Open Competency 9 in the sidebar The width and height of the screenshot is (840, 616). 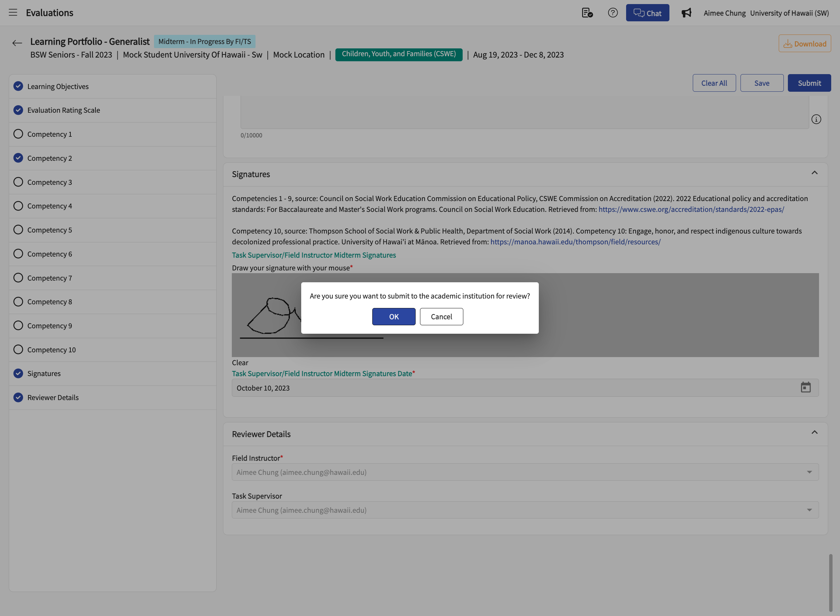click(x=113, y=326)
